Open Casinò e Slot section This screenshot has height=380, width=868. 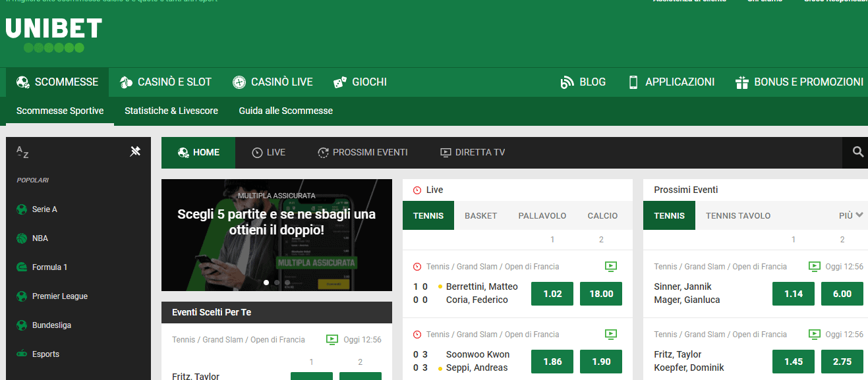pos(165,82)
